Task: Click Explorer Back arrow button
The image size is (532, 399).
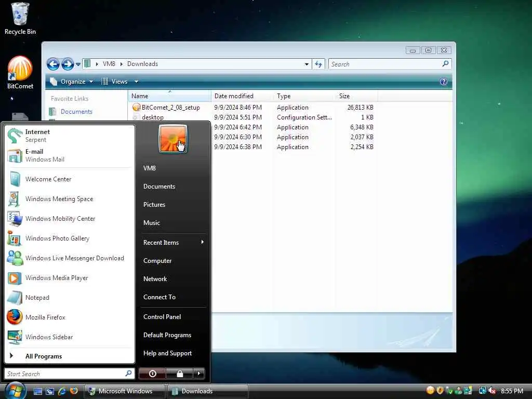Action: point(53,64)
